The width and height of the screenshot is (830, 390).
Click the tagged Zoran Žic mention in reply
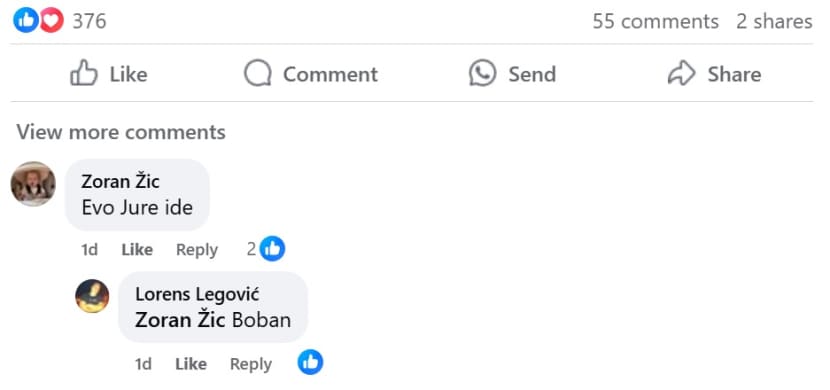(181, 320)
